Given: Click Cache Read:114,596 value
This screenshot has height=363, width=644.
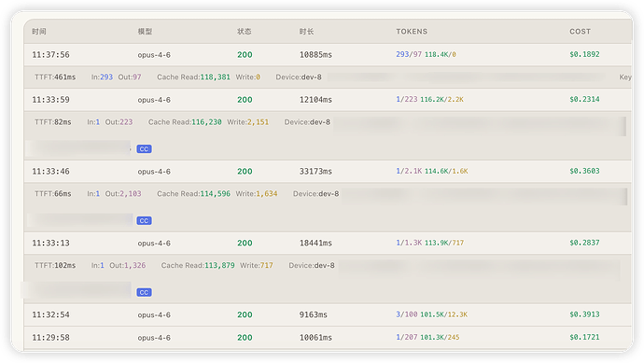Looking at the screenshot, I should click(193, 194).
